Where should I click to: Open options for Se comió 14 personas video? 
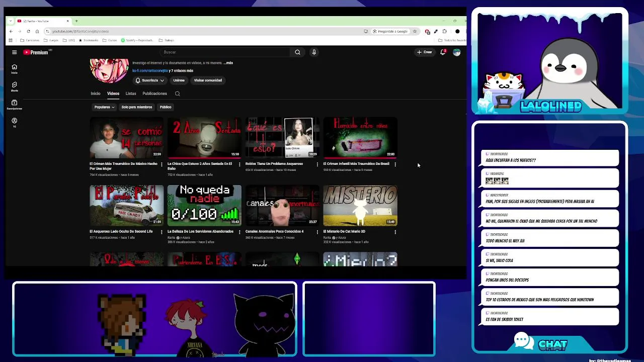[x=162, y=164]
